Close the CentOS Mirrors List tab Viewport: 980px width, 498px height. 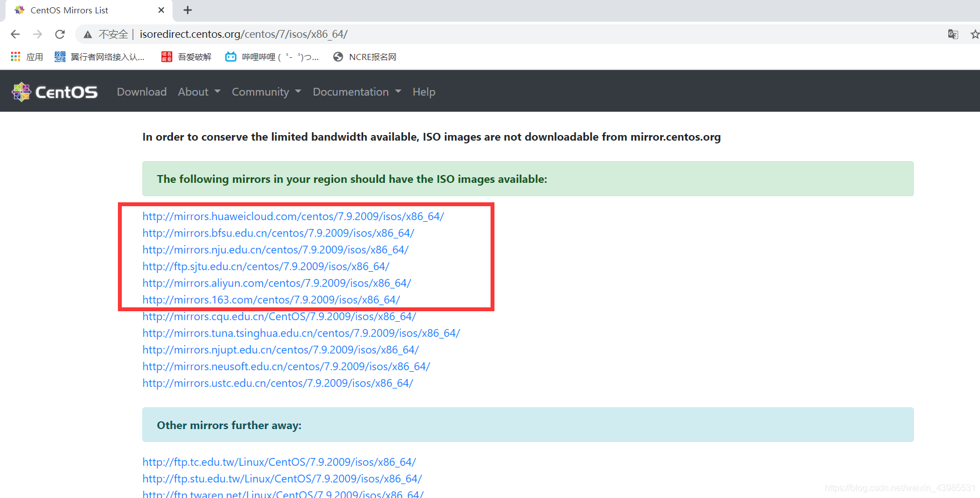coord(161,10)
